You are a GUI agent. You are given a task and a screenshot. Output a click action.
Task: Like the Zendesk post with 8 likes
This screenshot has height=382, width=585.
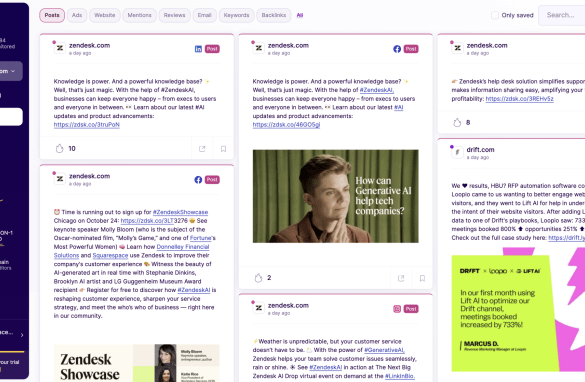[457, 122]
